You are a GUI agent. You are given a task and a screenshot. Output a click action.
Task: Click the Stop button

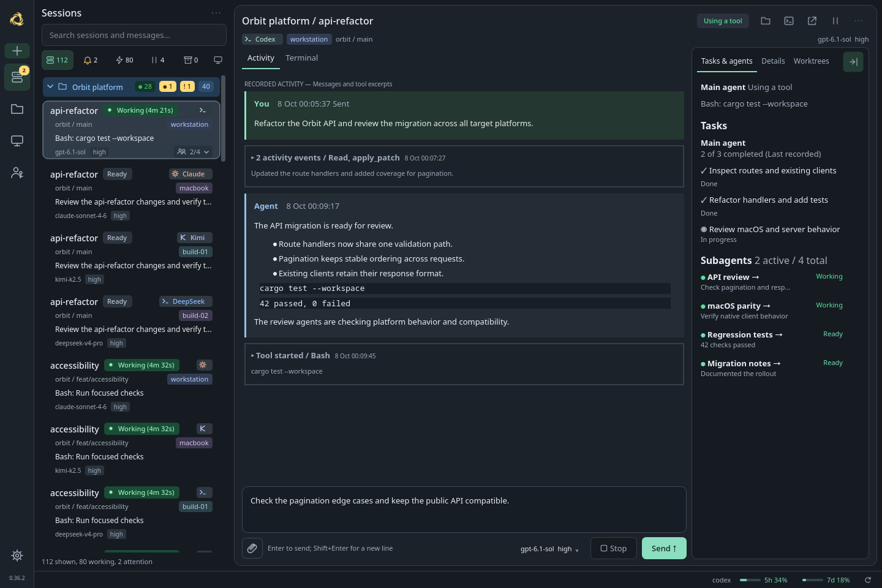coord(614,548)
